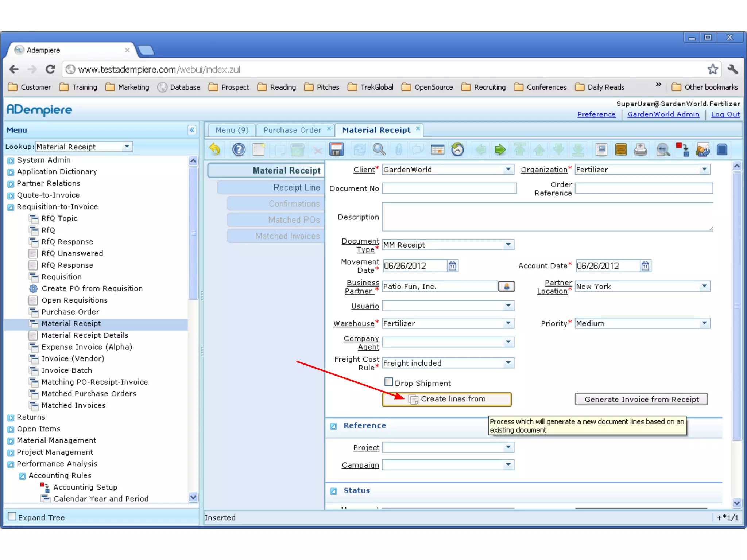Click the menu tree scroll-up arrow
The image size is (747, 560).
coord(193,160)
